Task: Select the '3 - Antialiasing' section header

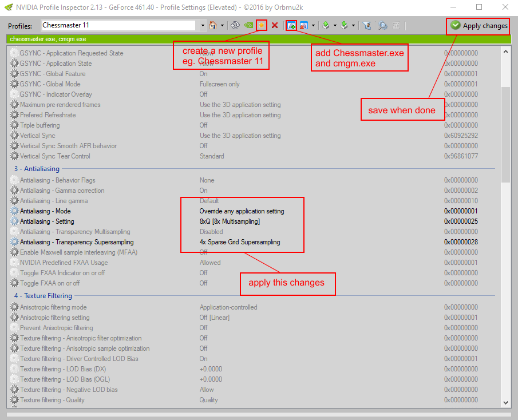Action: pyautogui.click(x=37, y=169)
